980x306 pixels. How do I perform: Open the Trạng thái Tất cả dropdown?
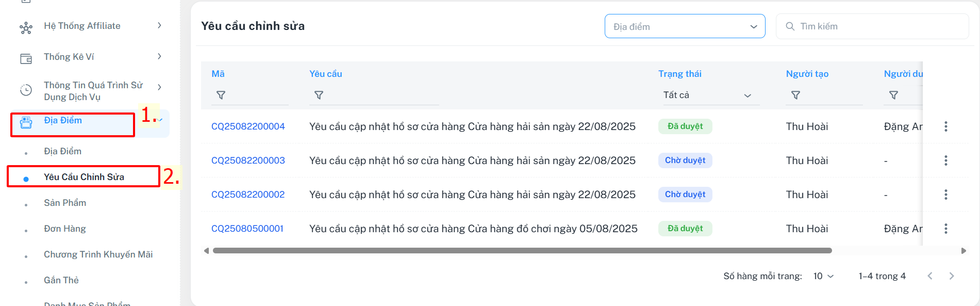coord(707,95)
